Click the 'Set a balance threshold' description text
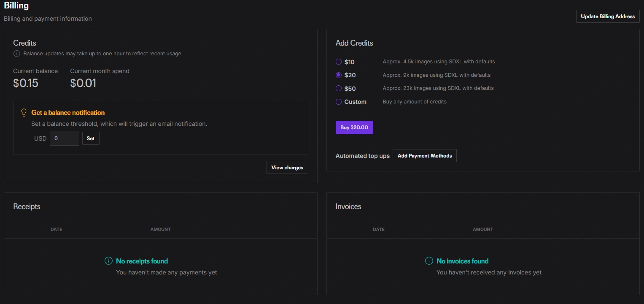Image resolution: width=644 pixels, height=304 pixels. tap(119, 124)
